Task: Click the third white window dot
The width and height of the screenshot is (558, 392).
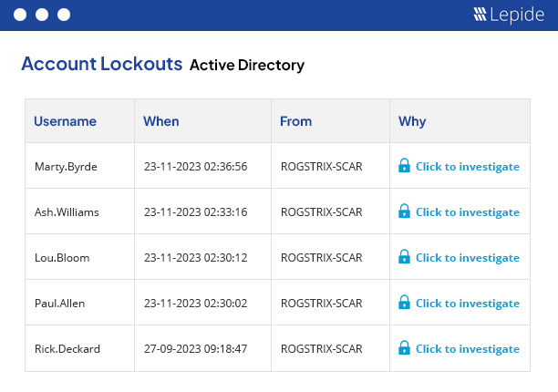Action: tap(64, 15)
